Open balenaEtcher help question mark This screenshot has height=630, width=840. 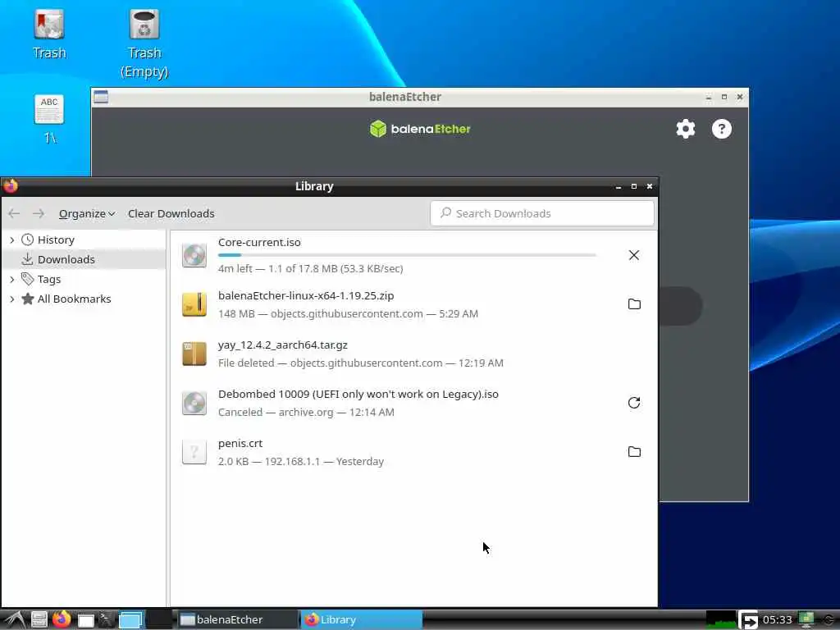coord(722,129)
